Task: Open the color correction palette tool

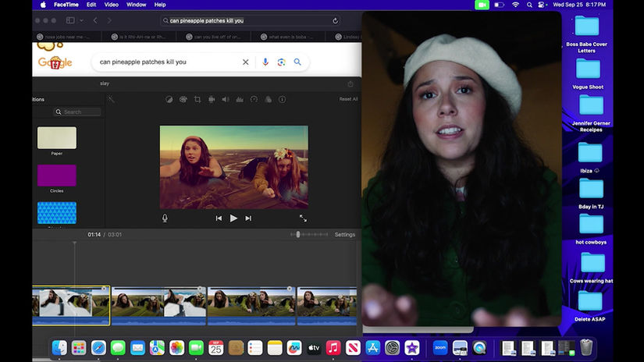Action: [x=183, y=99]
